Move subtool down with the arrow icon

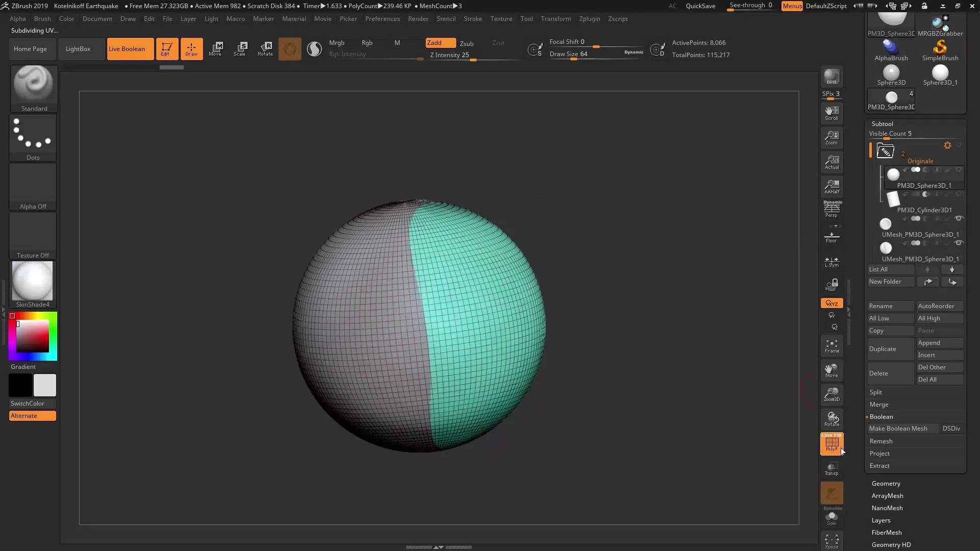pos(952,269)
